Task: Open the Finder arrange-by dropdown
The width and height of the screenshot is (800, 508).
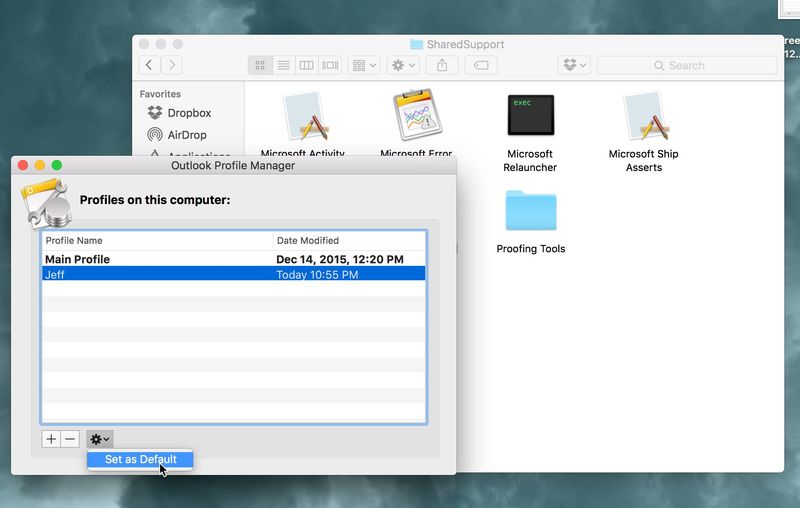Action: point(364,65)
